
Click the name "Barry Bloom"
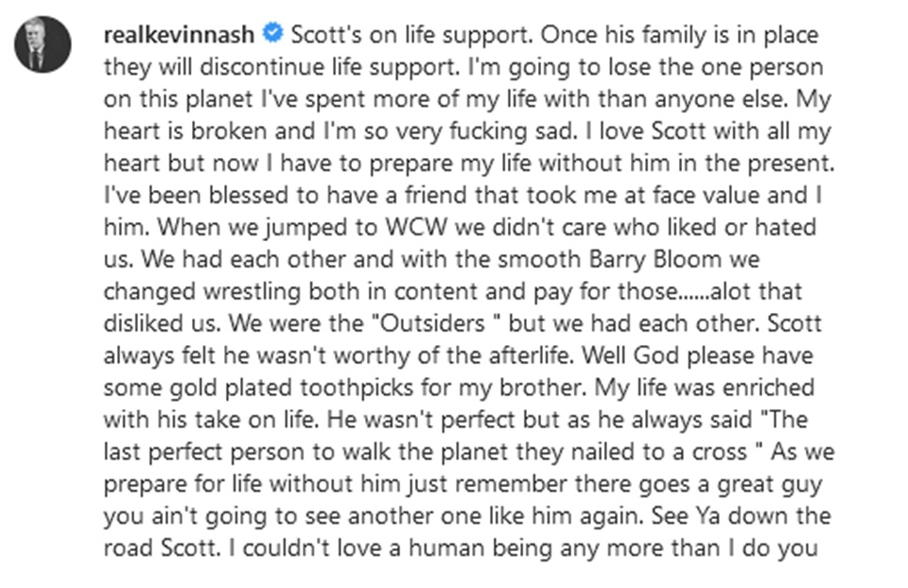click(x=655, y=260)
